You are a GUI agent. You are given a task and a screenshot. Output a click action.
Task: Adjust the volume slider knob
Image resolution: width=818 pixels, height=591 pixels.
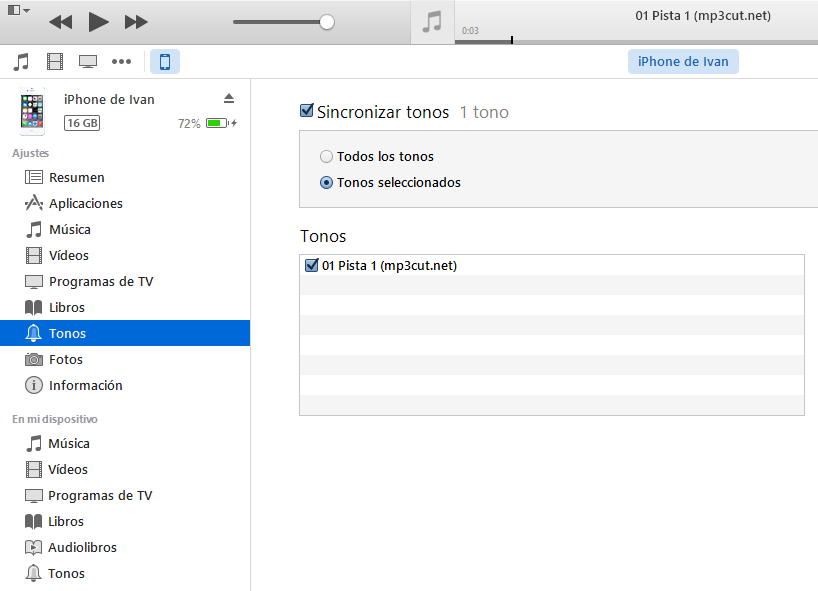(x=327, y=22)
